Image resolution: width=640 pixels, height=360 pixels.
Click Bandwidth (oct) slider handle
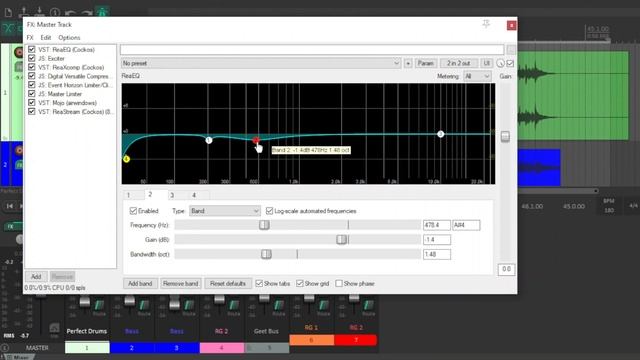[x=266, y=254]
